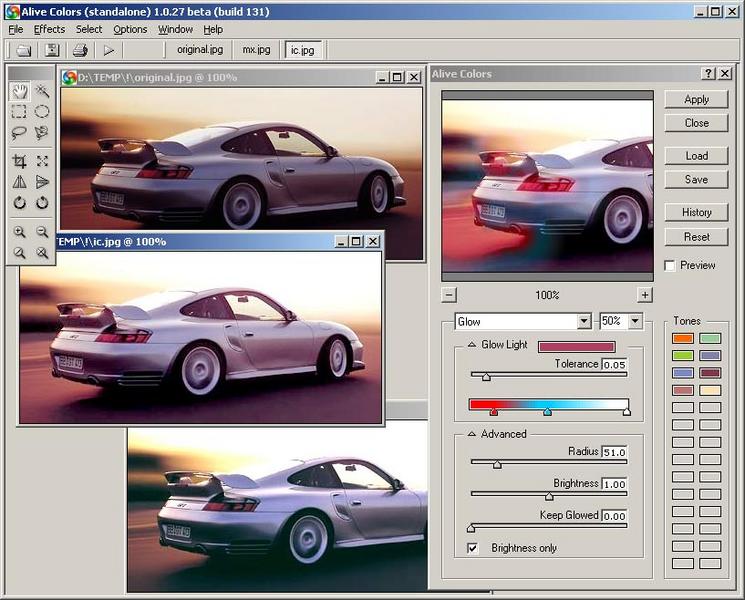745x600 pixels.
Task: Select the Crop tool
Action: (x=19, y=162)
